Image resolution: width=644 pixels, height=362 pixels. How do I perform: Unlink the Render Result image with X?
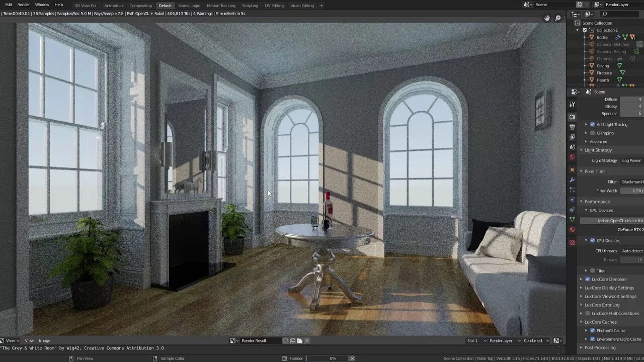click(x=306, y=341)
